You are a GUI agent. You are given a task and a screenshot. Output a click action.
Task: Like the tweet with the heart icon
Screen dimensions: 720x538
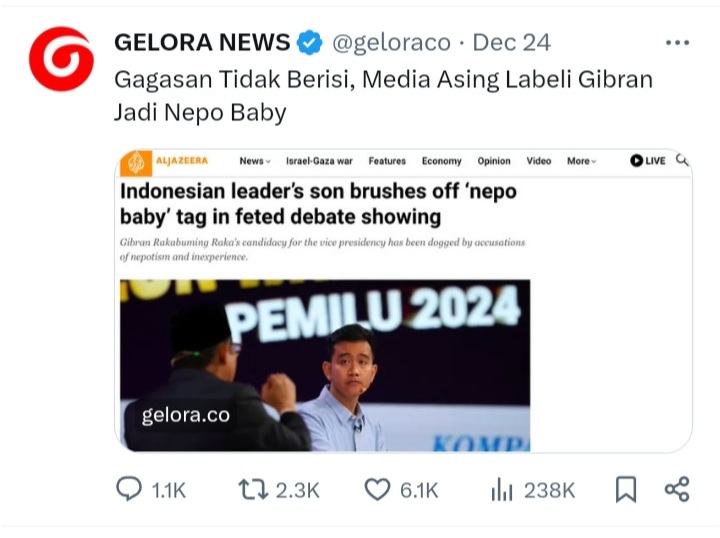(377, 489)
